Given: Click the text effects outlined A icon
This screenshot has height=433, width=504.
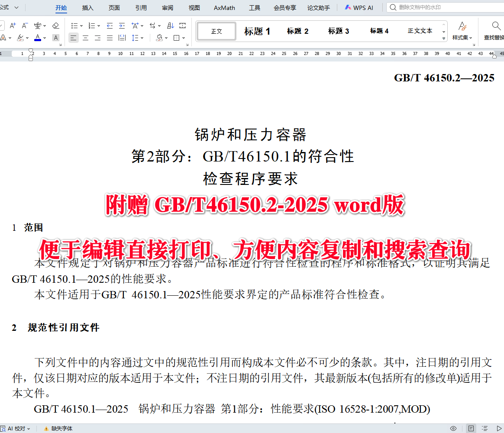Looking at the screenshot, I should click(x=3, y=38).
